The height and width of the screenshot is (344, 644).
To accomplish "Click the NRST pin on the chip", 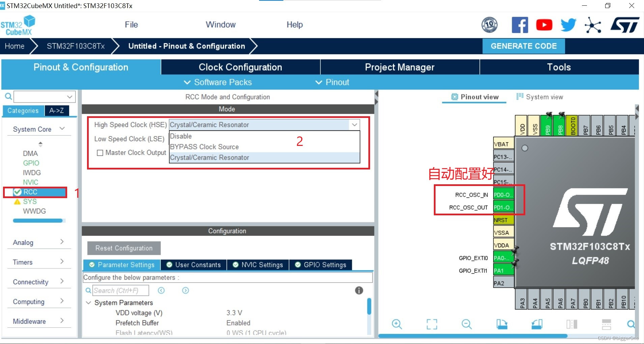I will point(503,220).
